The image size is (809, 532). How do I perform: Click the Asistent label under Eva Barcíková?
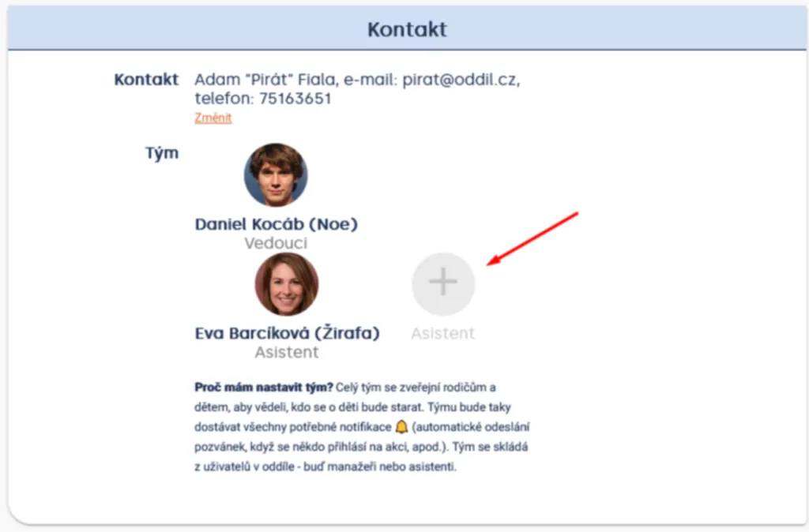287,352
